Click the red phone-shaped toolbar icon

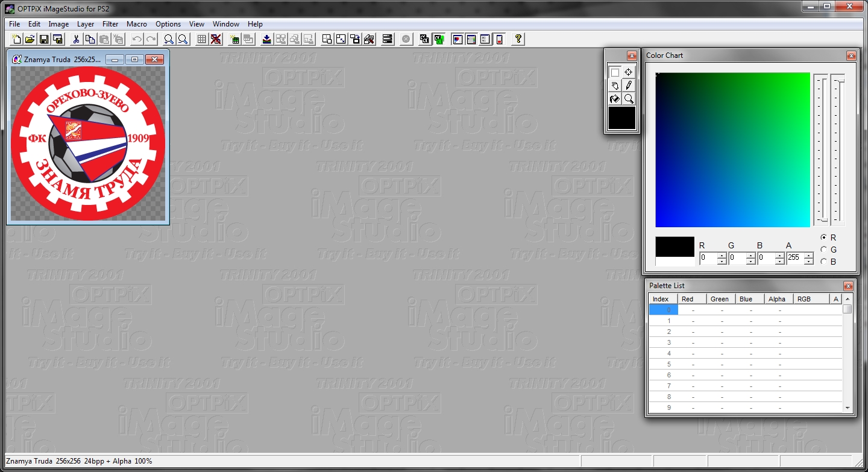click(499, 39)
